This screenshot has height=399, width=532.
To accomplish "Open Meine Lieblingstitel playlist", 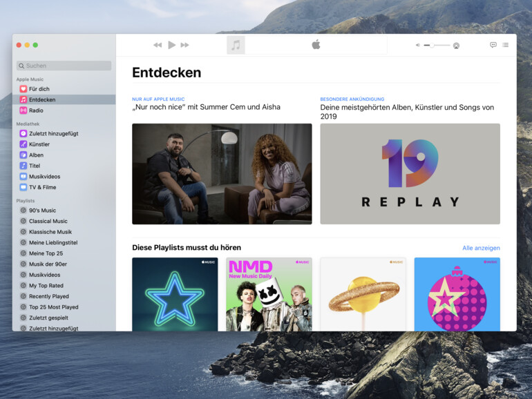I will pos(64,243).
